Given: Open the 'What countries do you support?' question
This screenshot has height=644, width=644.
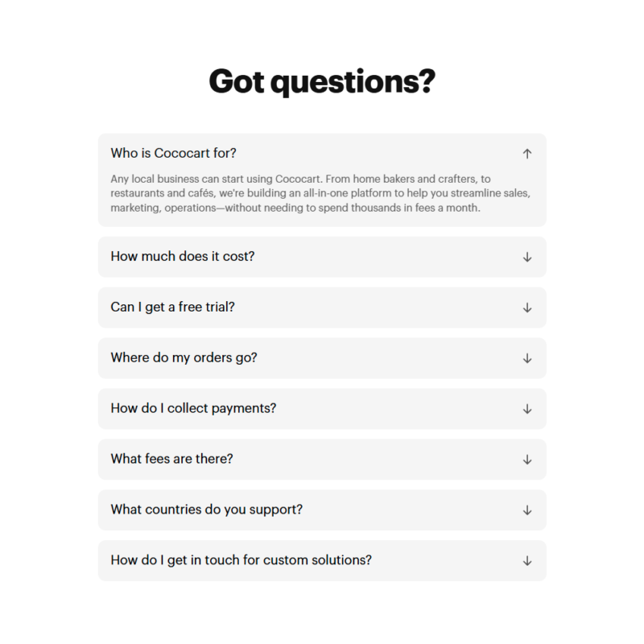Looking at the screenshot, I should click(x=206, y=510).
